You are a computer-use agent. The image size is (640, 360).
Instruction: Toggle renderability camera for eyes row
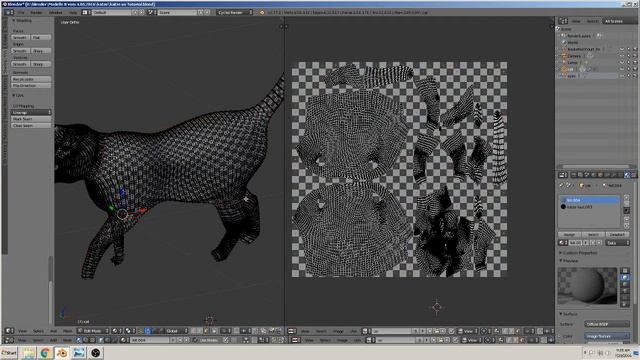click(635, 76)
